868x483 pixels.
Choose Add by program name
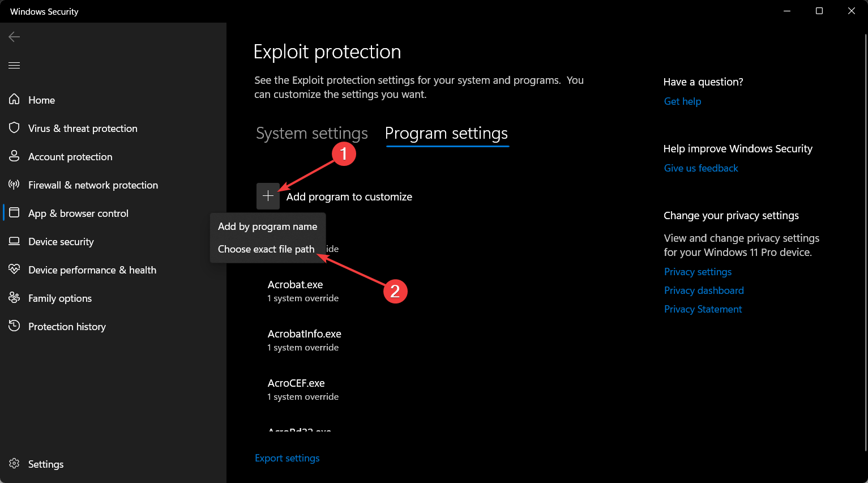pyautogui.click(x=268, y=226)
